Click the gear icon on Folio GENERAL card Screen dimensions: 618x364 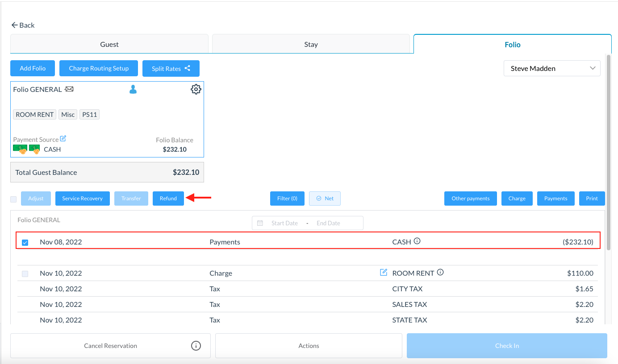click(196, 89)
